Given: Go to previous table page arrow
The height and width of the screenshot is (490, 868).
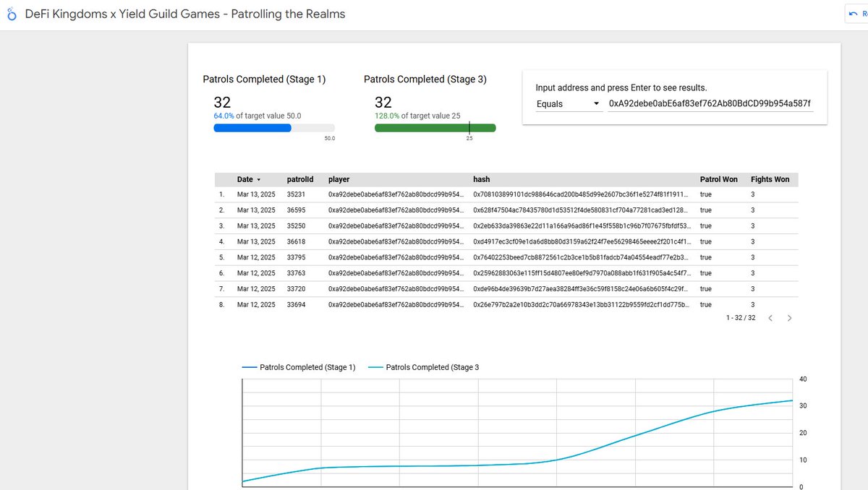Looking at the screenshot, I should tap(770, 318).
